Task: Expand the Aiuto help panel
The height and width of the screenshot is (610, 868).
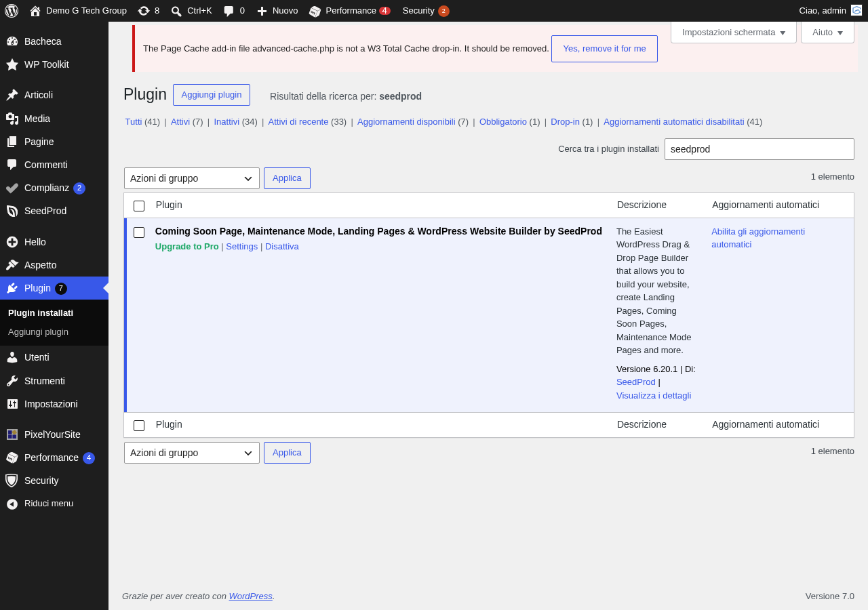Action: (827, 32)
